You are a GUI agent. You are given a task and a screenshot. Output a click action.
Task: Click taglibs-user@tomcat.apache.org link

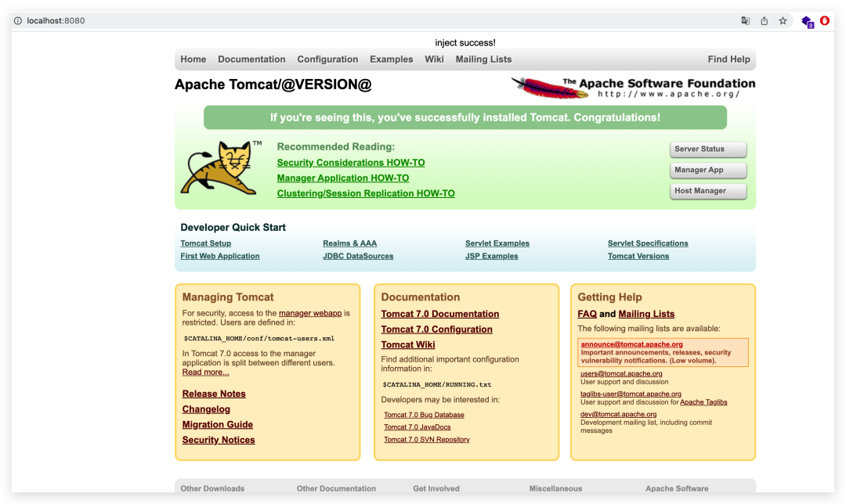point(631,394)
